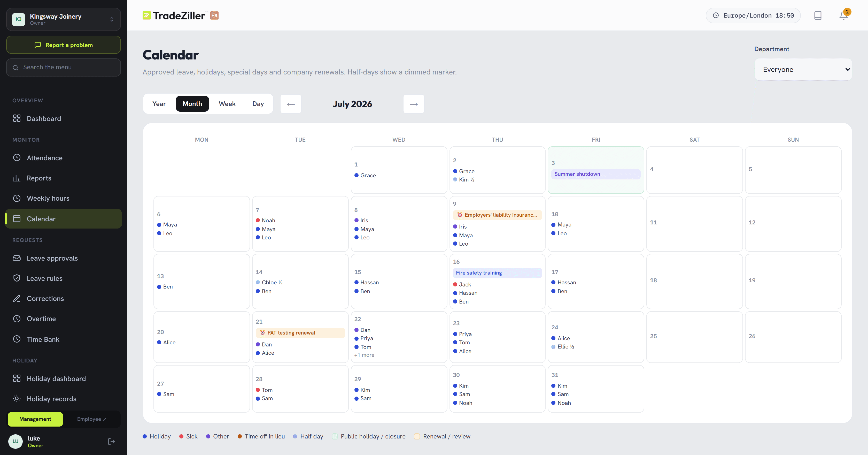868x455 pixels.
Task: Open the Europe/London 18:50 timezone pill
Action: point(753,16)
